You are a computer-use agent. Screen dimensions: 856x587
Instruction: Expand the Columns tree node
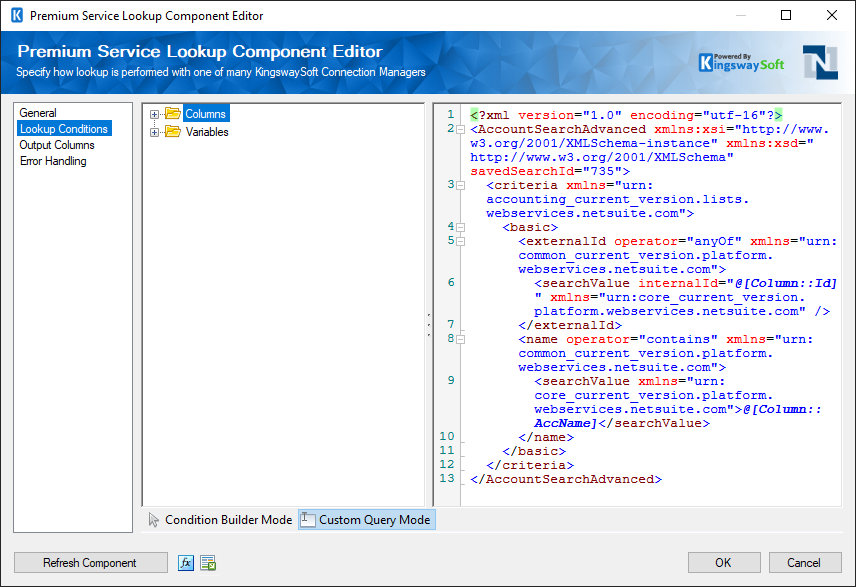tap(154, 115)
